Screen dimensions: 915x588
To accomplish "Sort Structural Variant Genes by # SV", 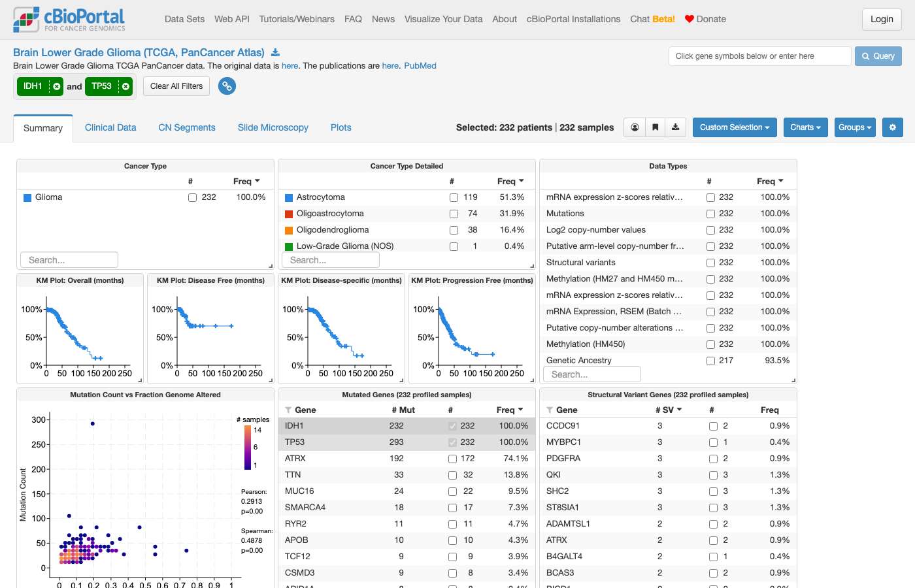I will (x=669, y=410).
